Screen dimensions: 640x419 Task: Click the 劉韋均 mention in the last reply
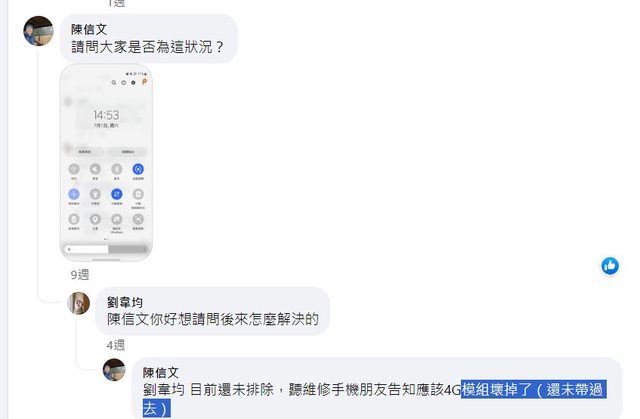pyautogui.click(x=163, y=390)
